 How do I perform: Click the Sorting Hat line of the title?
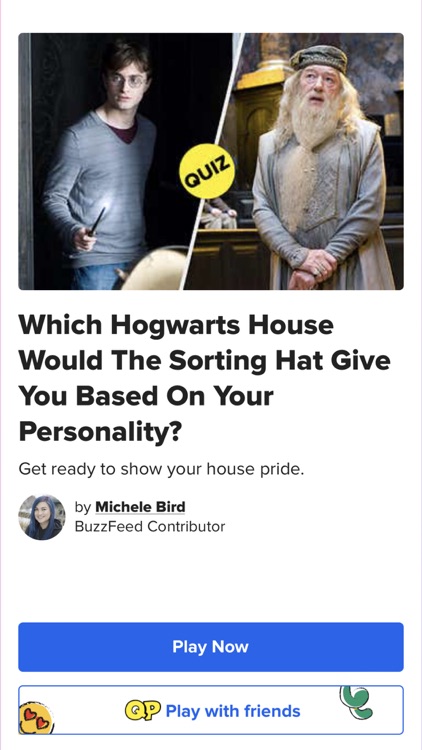(204, 360)
